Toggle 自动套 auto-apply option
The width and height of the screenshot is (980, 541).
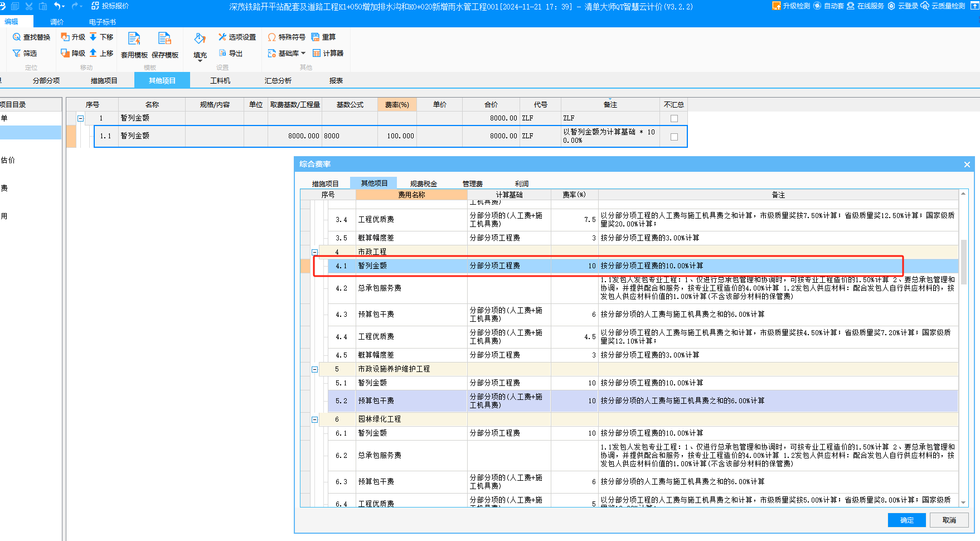(x=828, y=6)
